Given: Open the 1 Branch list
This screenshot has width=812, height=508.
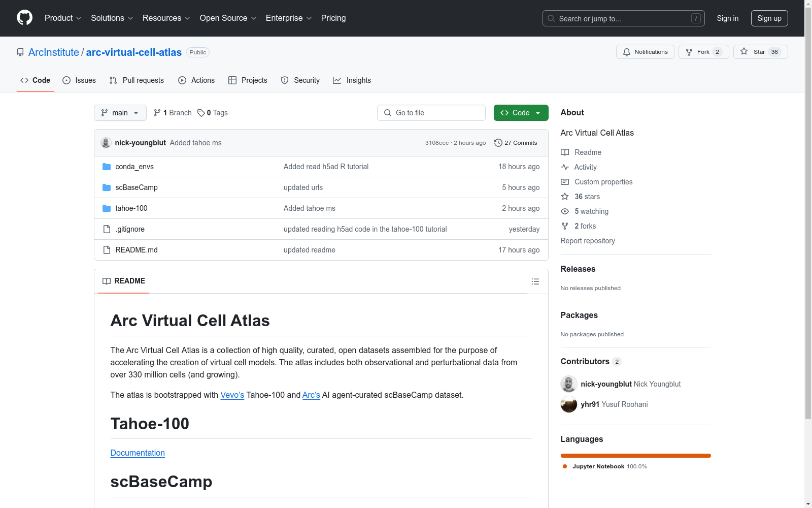Looking at the screenshot, I should pos(173,113).
